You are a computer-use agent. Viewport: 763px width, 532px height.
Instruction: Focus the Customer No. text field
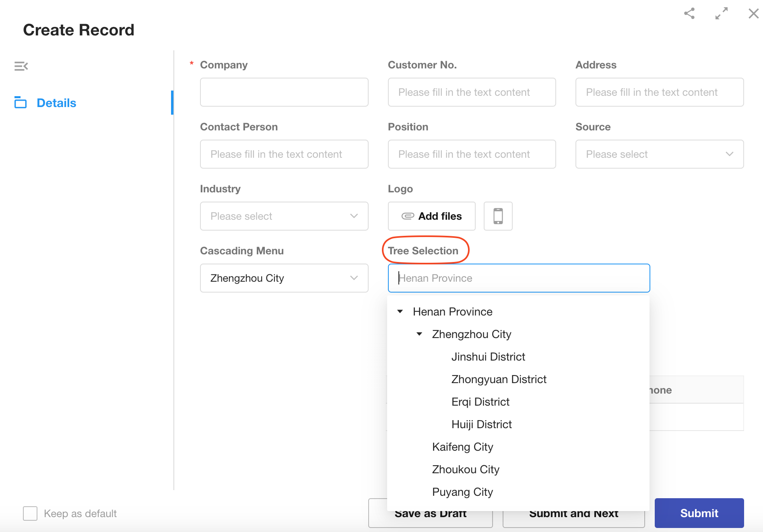pyautogui.click(x=472, y=92)
